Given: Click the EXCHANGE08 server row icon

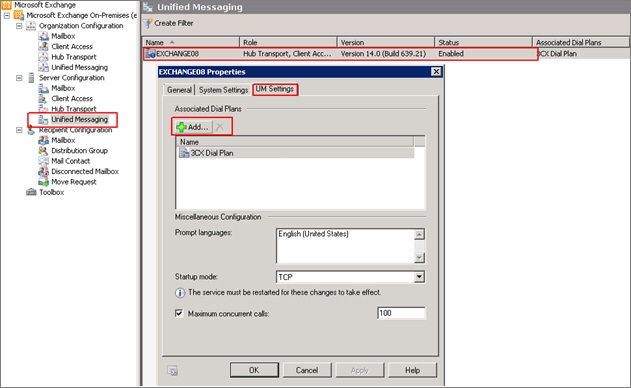Looking at the screenshot, I should [151, 54].
